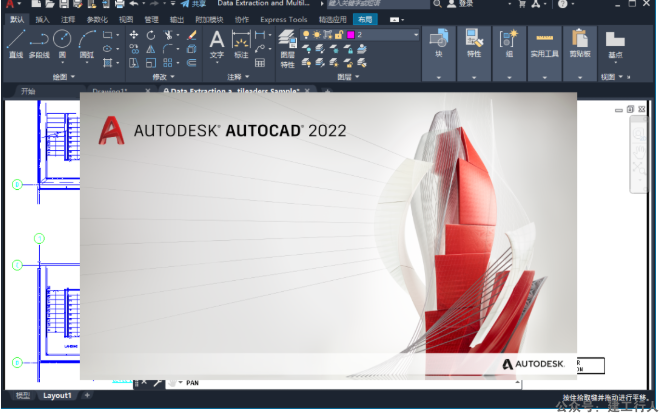Image resolution: width=659 pixels, height=413 pixels.
Task: Click the Table tool icon
Action: (x=260, y=63)
